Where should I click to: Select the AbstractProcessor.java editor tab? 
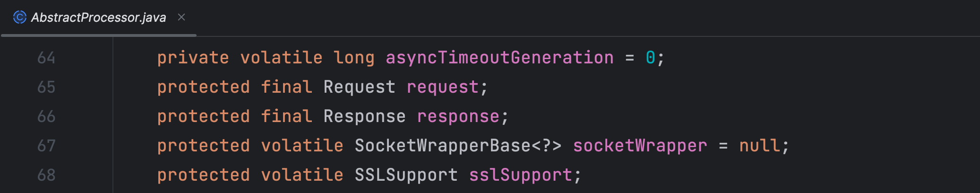[x=98, y=18]
